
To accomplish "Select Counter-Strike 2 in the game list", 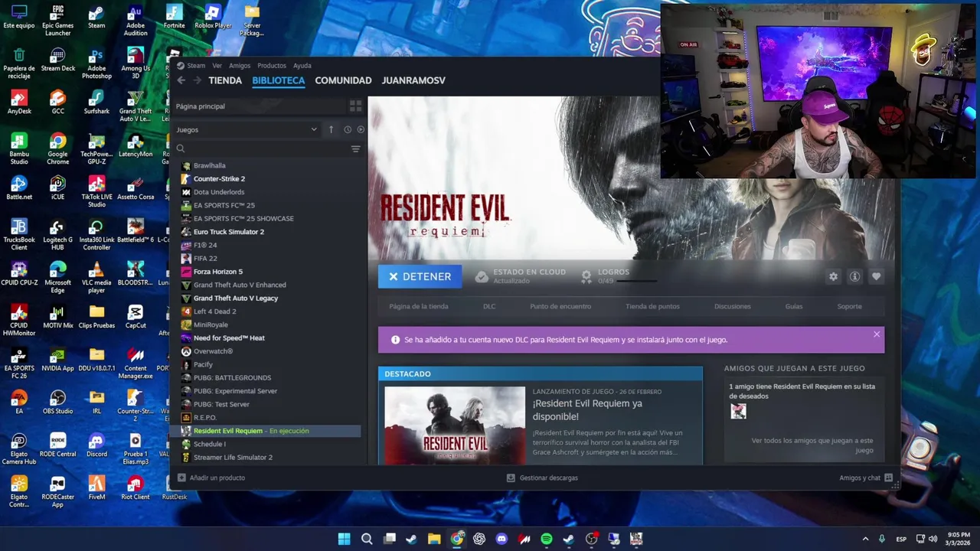I will pyautogui.click(x=219, y=178).
